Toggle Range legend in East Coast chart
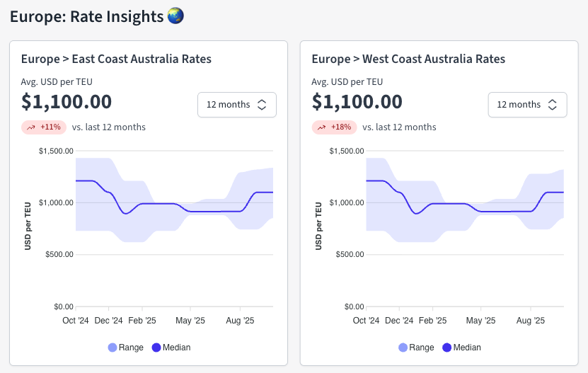This screenshot has width=588, height=373. (126, 348)
